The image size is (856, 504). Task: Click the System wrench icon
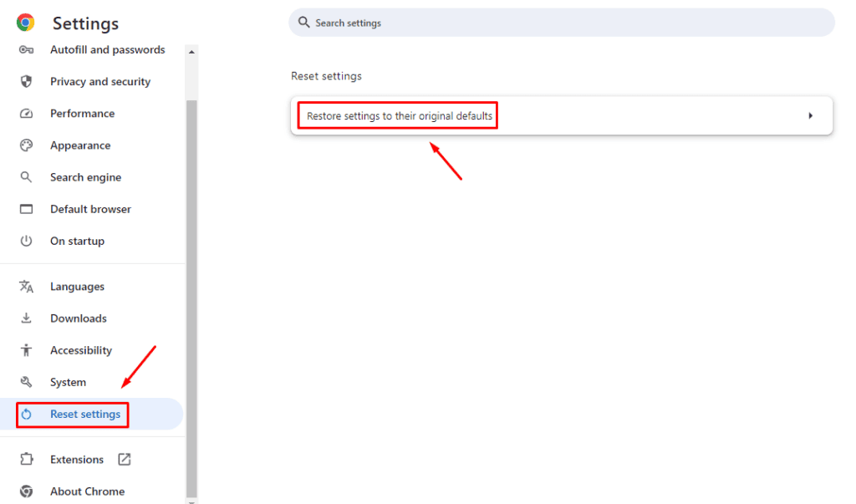(26, 382)
